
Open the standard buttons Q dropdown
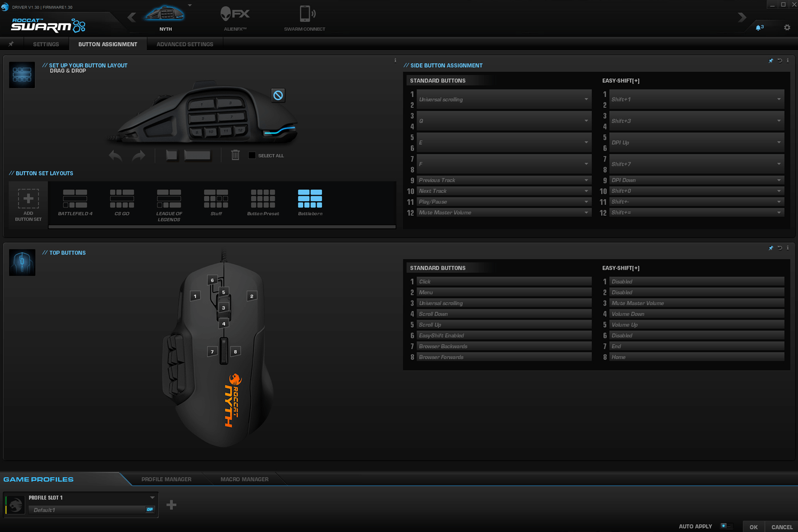tap(504, 121)
